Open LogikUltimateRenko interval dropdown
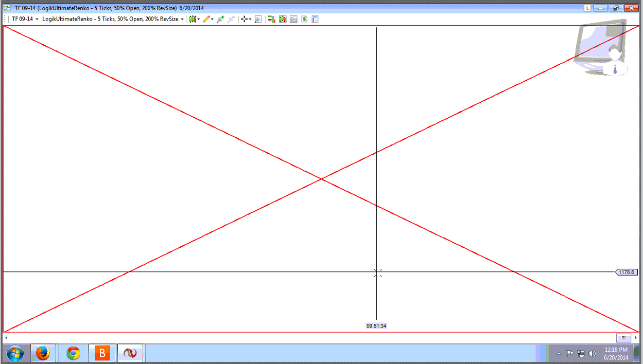This screenshot has width=643, height=364. coord(113,19)
